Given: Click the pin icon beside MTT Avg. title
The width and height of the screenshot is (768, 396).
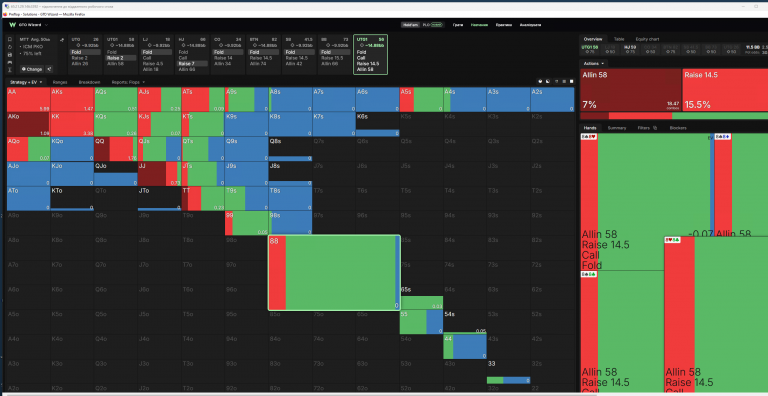Looking at the screenshot, I should [62, 39].
